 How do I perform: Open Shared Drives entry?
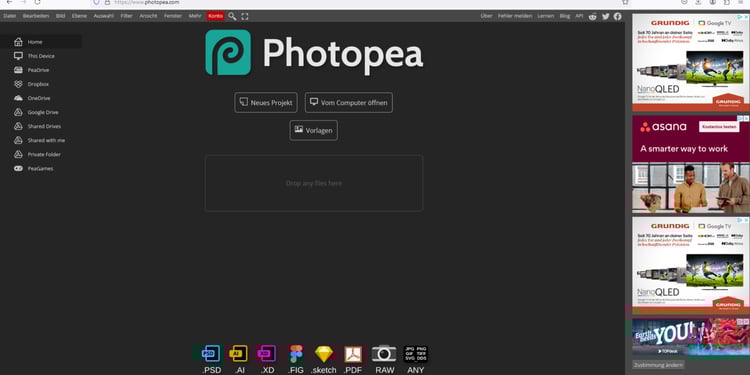(41, 126)
